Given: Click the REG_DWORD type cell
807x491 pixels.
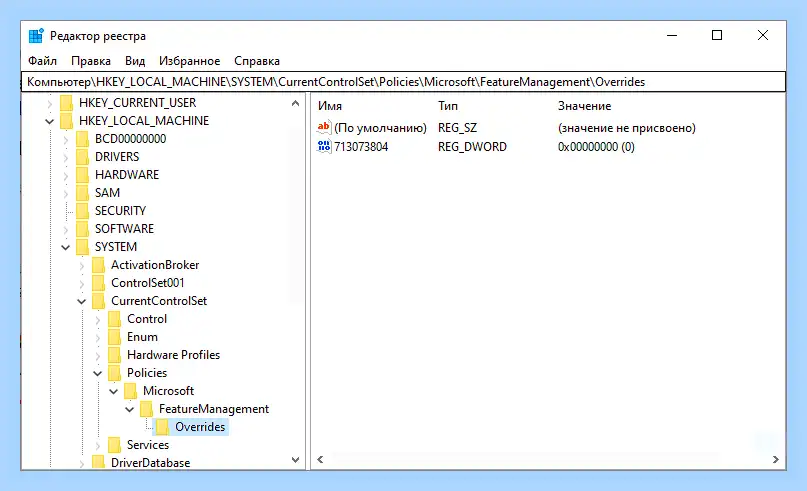Looking at the screenshot, I should pyautogui.click(x=472, y=147).
